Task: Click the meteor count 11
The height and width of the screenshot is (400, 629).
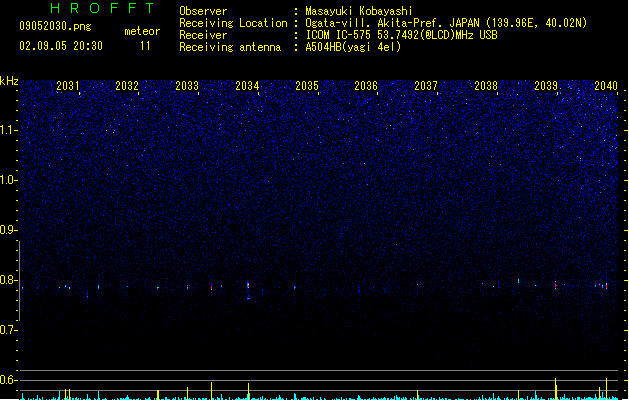Action: (x=145, y=46)
